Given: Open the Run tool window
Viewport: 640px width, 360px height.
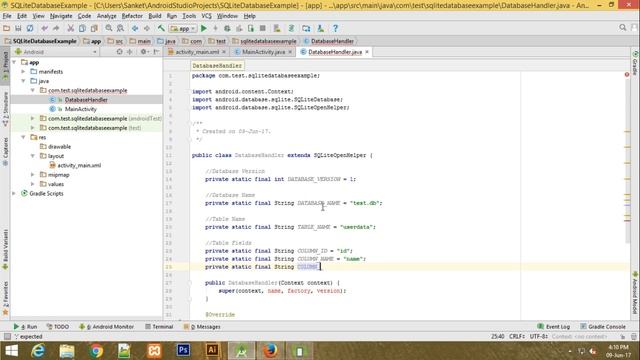Looking at the screenshot, I should (x=25, y=327).
